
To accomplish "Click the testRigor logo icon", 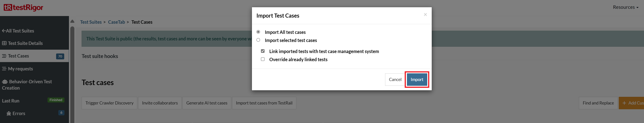I will point(8,7).
